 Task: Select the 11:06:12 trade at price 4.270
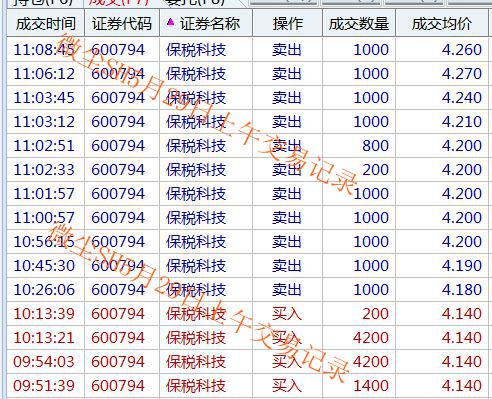(x=247, y=74)
